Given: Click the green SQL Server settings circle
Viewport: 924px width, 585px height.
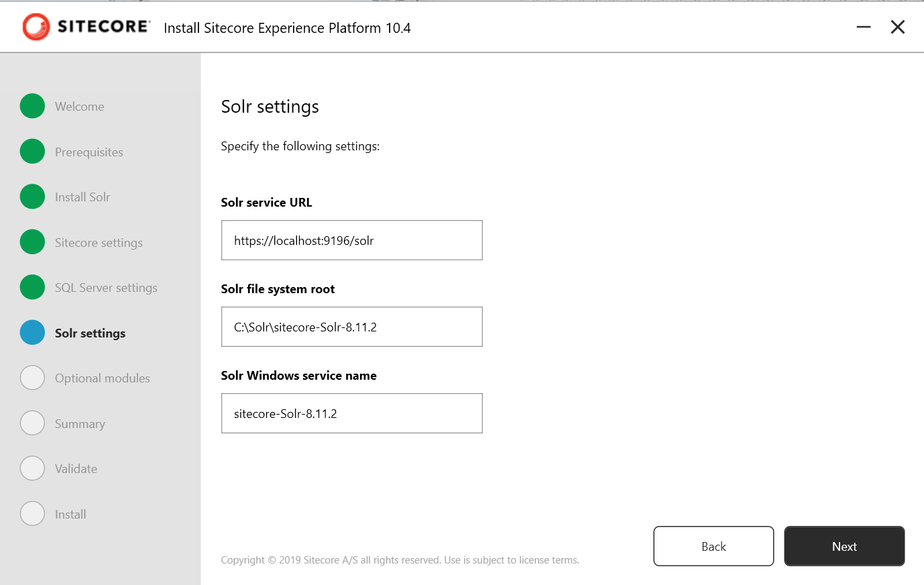Looking at the screenshot, I should [x=32, y=287].
